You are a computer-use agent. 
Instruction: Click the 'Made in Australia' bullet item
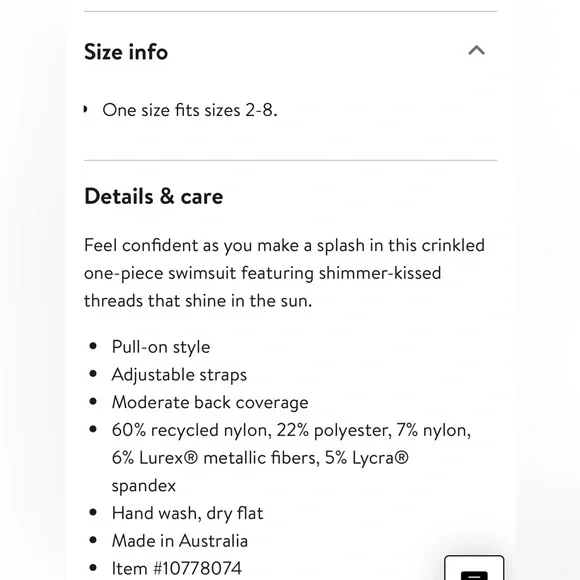180,541
